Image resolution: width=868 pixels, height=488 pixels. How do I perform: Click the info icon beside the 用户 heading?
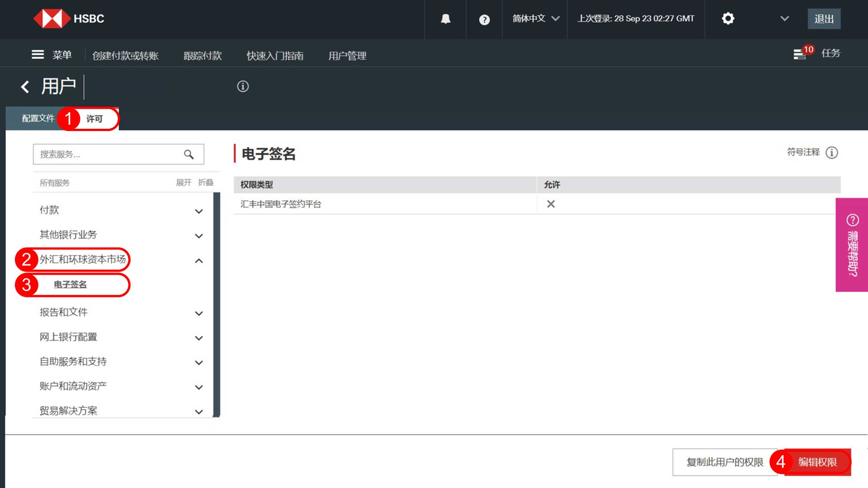243,86
